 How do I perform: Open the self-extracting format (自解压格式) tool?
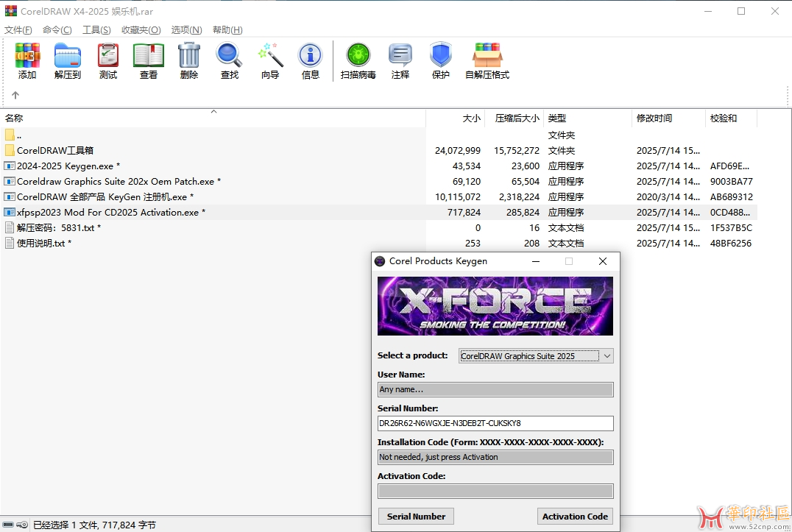[x=487, y=55]
